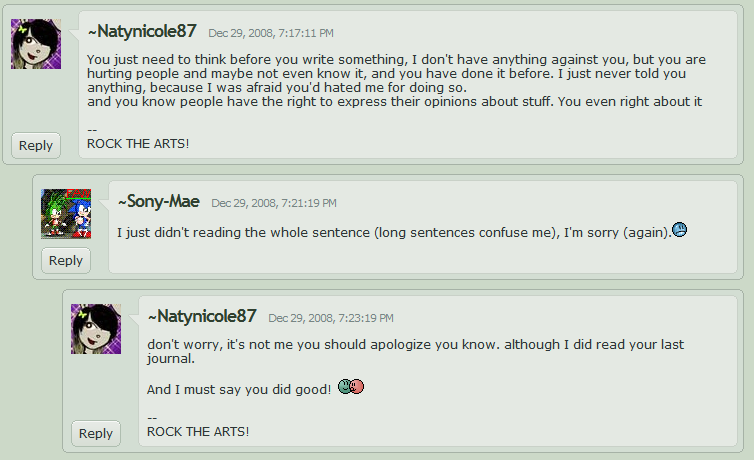Click Sony-Mae's Sonic avatar image
Screen dimensions: 754x460
click(66, 213)
